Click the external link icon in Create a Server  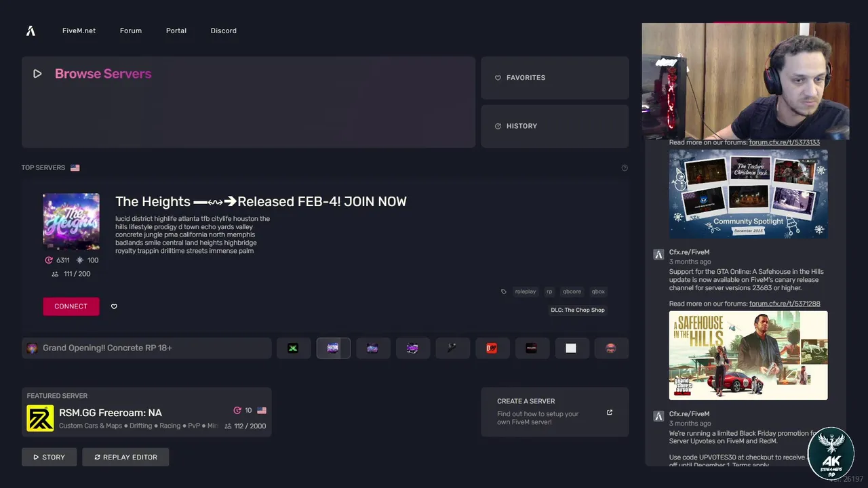(x=609, y=412)
